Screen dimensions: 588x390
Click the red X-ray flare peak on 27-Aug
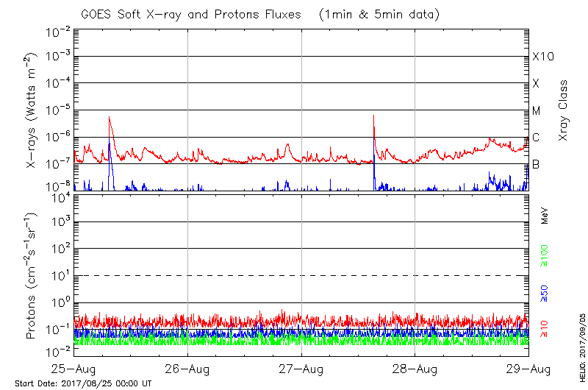374,116
